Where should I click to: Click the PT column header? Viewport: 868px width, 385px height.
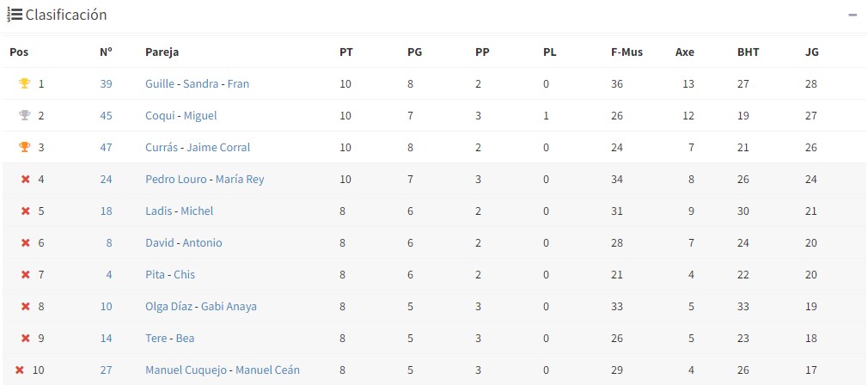(x=345, y=52)
